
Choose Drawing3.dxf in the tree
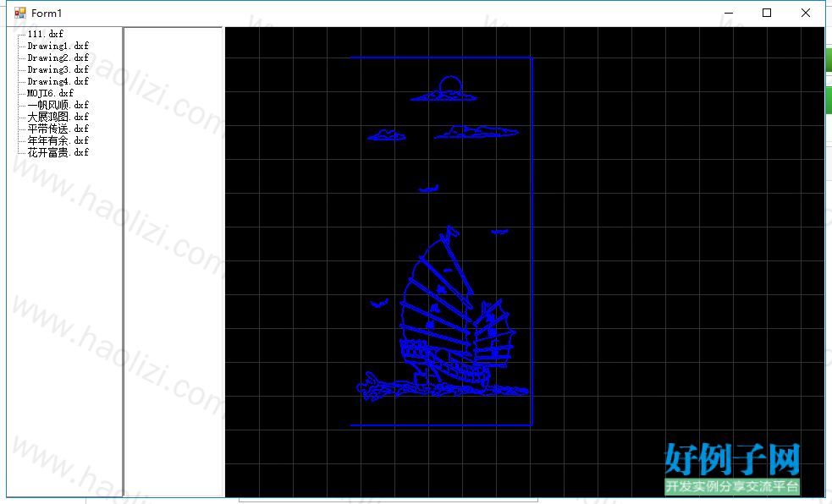58,69
